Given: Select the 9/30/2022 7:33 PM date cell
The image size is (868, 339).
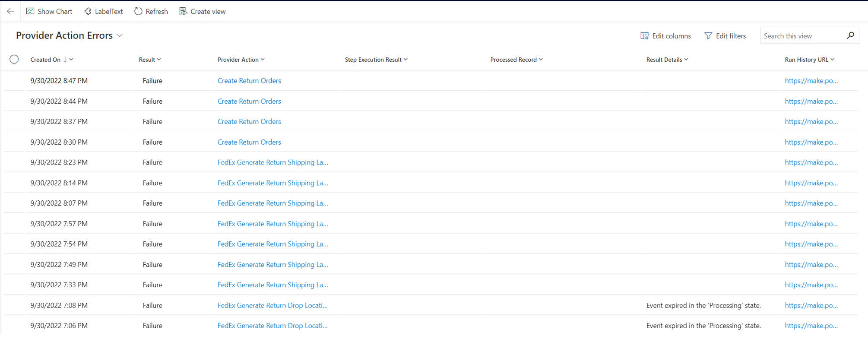Looking at the screenshot, I should coord(59,285).
